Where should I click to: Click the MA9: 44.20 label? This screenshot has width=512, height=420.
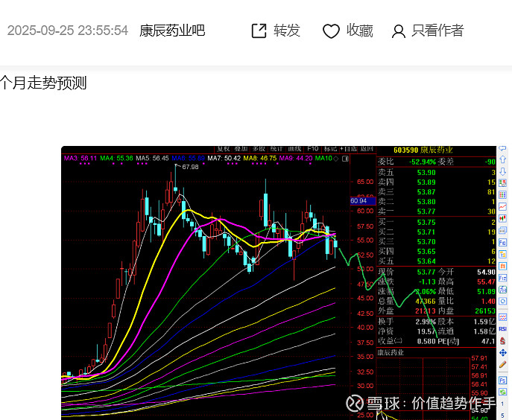point(296,159)
